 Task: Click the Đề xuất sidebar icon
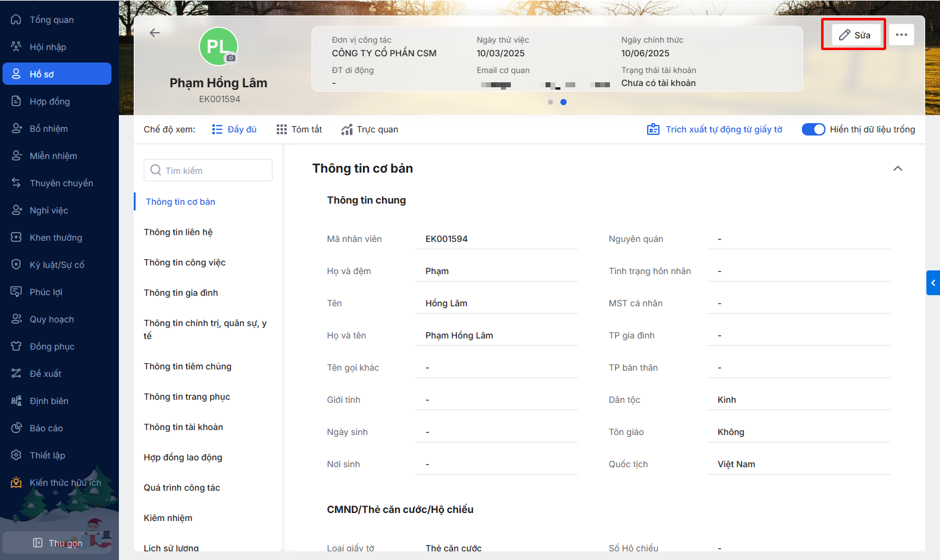16,374
